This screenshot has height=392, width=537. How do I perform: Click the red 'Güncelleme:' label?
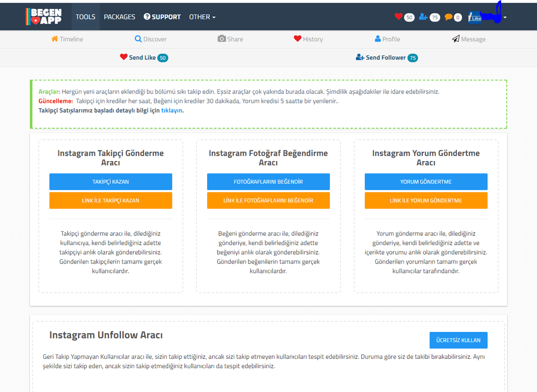point(56,101)
